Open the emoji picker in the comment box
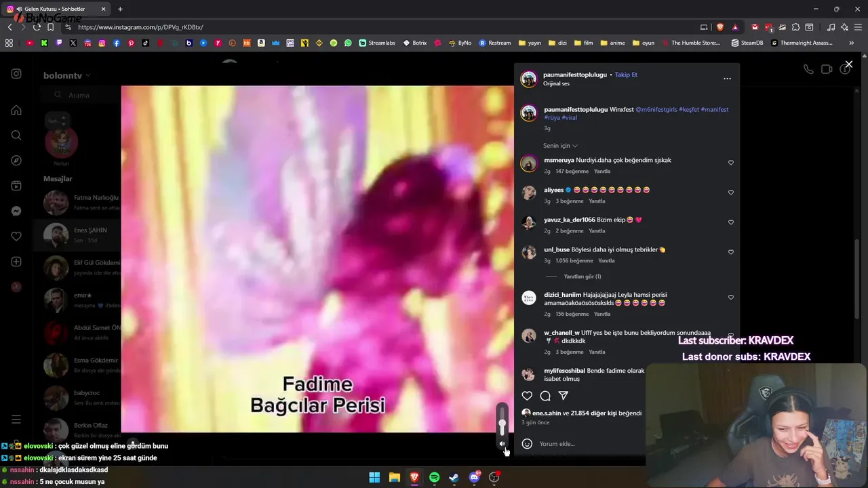 527,444
